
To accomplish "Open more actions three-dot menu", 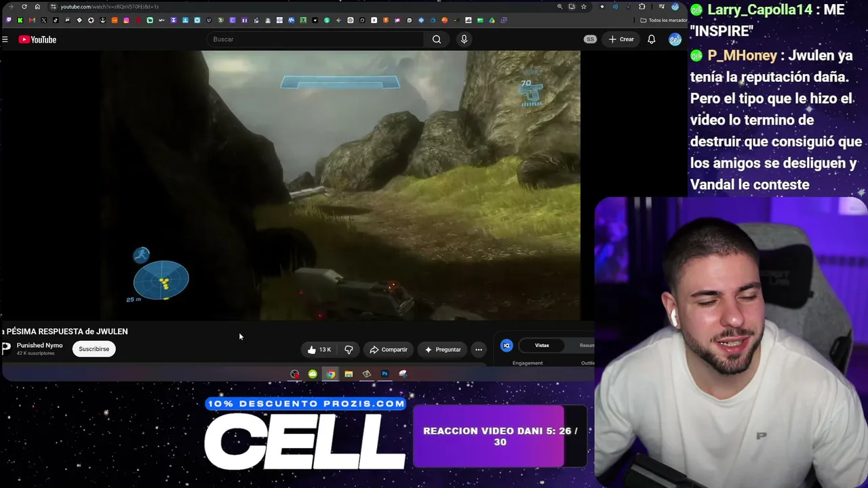I will click(x=479, y=350).
